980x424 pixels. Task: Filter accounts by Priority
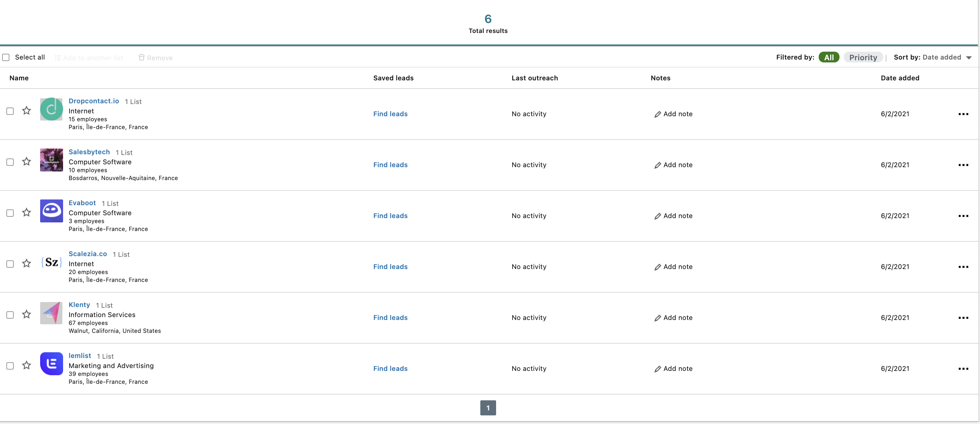863,57
